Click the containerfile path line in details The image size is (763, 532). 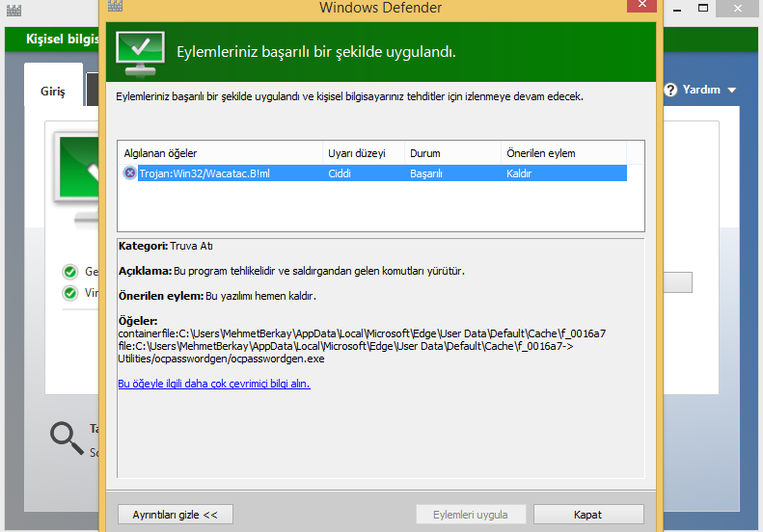pos(362,333)
